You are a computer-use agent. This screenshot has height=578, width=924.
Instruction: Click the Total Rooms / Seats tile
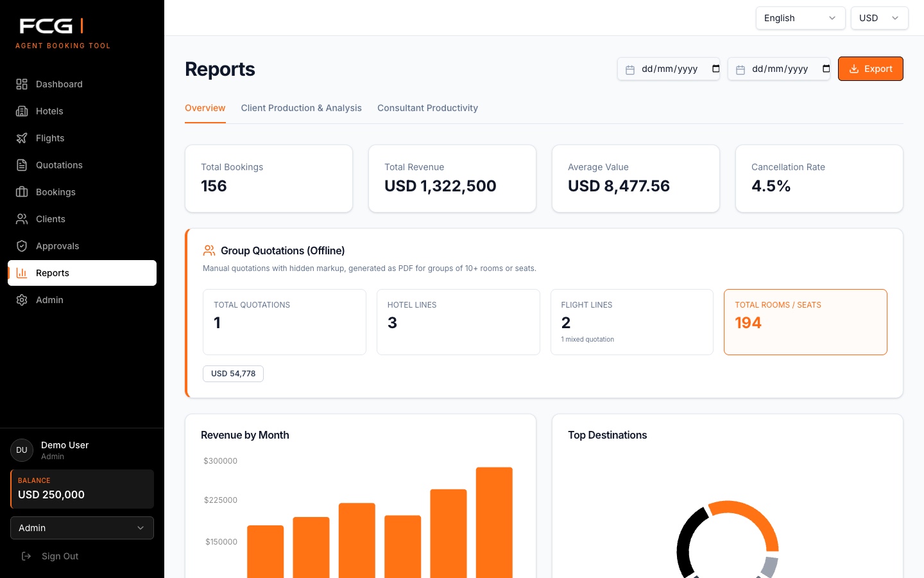tap(805, 322)
